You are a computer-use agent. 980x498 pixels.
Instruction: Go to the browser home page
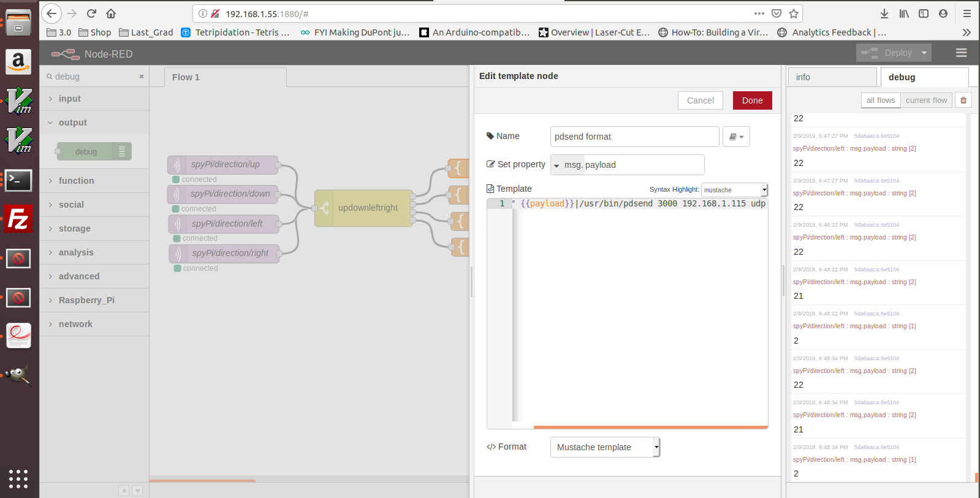tap(111, 13)
